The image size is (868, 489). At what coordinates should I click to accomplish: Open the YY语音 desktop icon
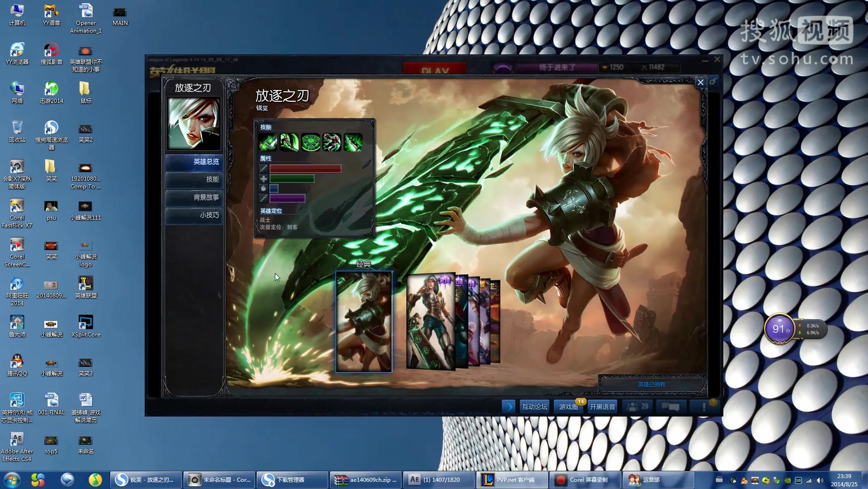(51, 15)
